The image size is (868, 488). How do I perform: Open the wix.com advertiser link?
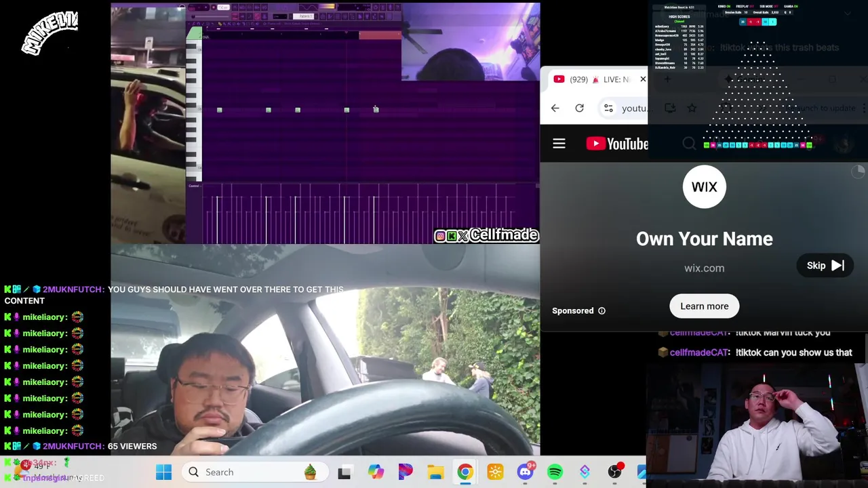click(x=704, y=268)
